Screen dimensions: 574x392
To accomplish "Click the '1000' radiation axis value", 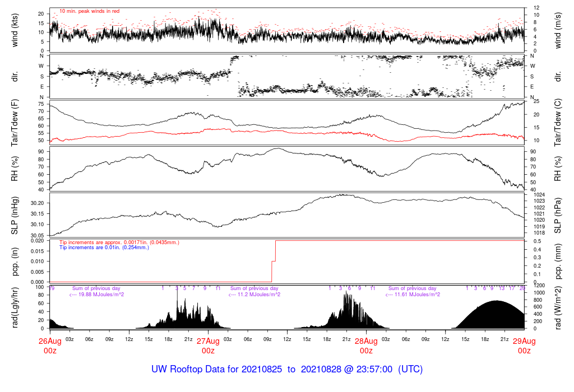I will pos(540,292).
